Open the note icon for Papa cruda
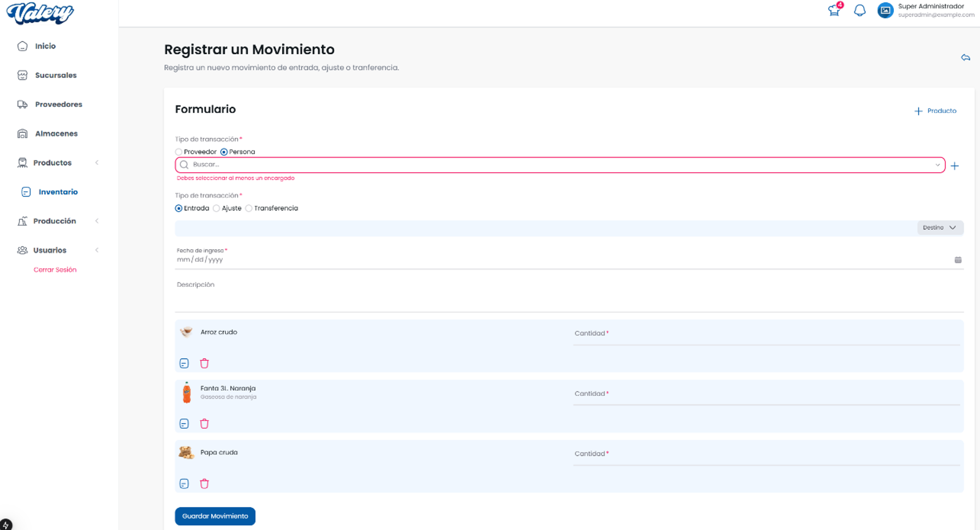Viewport: 980px width, 530px height. pyautogui.click(x=184, y=484)
